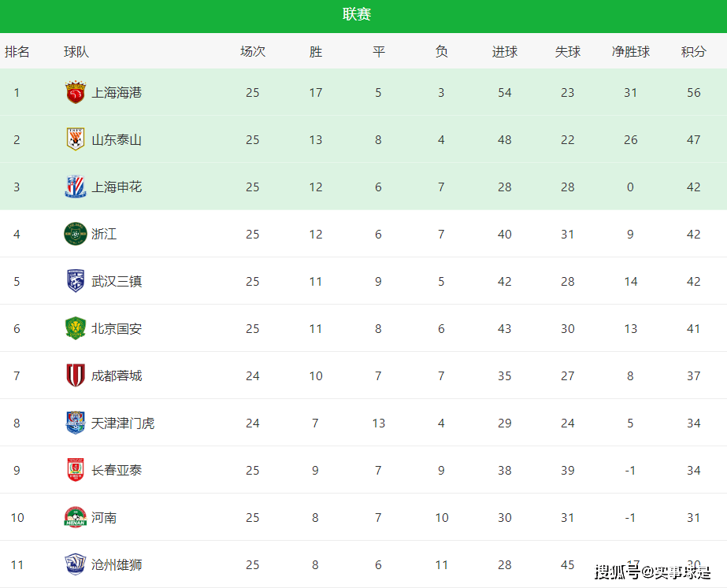The height and width of the screenshot is (588, 727).
Task: Click the Tianjin Jinmen Tiger (天津津门虎) logo
Action: click(75, 423)
